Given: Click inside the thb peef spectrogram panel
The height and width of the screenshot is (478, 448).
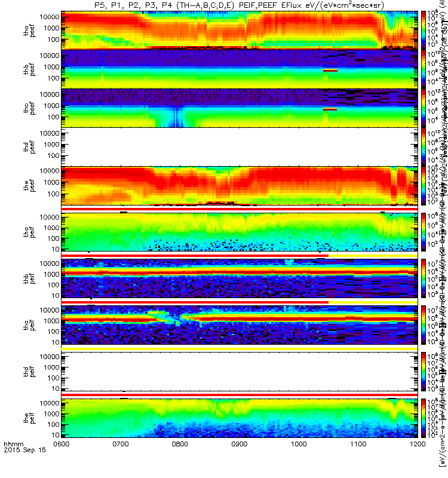Looking at the screenshot, I should pyautogui.click(x=240, y=69).
